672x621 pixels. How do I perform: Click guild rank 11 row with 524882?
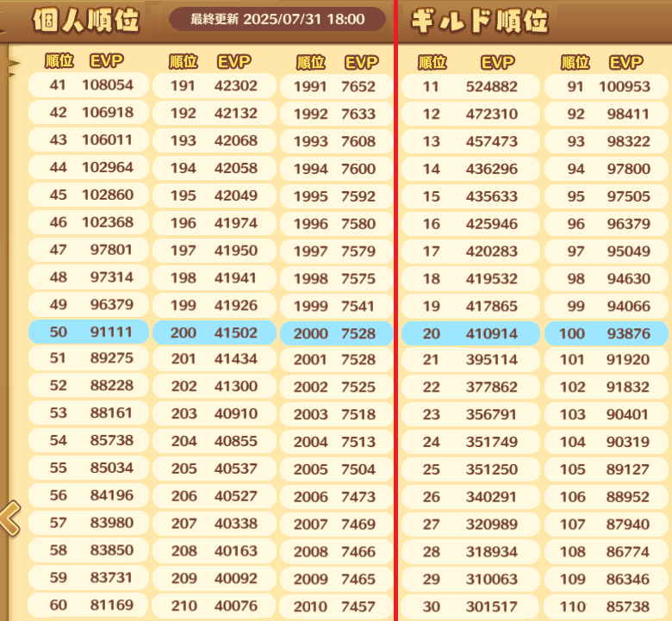click(x=470, y=87)
